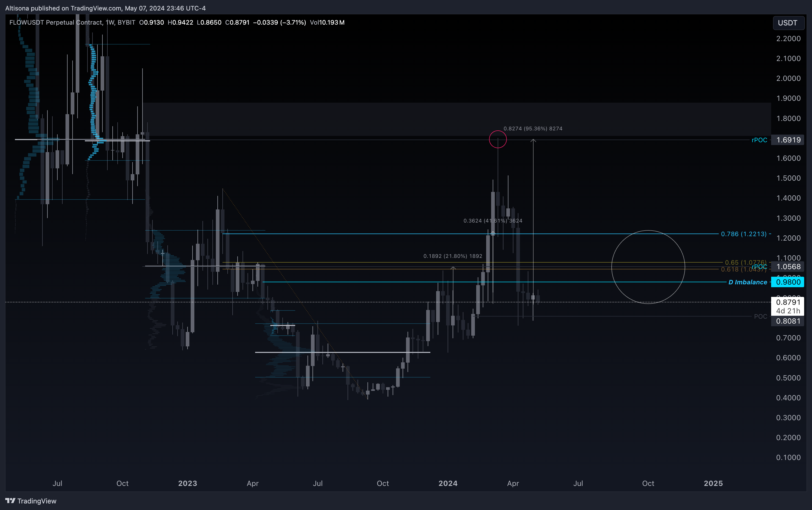Click the red circle at the wick high
The width and height of the screenshot is (812, 510).
498,139
